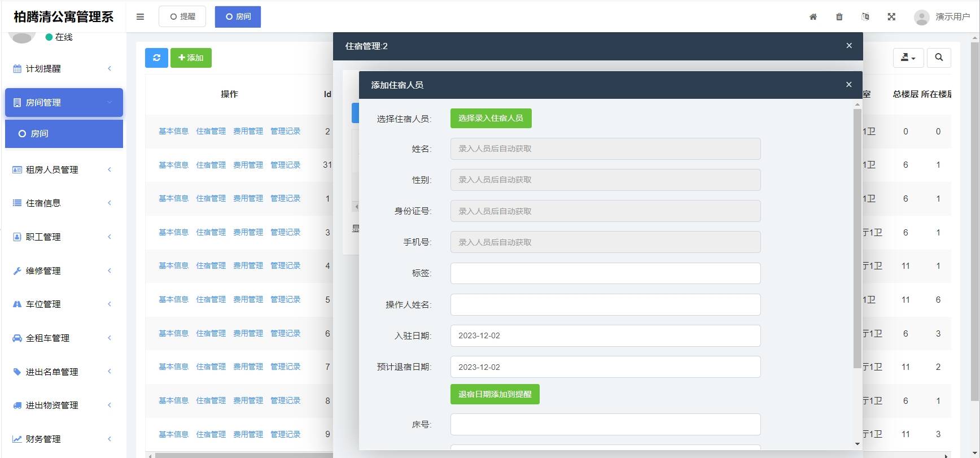The width and height of the screenshot is (980, 458).
Task: Click the main page scrollbar up arrow
Action: (x=974, y=38)
